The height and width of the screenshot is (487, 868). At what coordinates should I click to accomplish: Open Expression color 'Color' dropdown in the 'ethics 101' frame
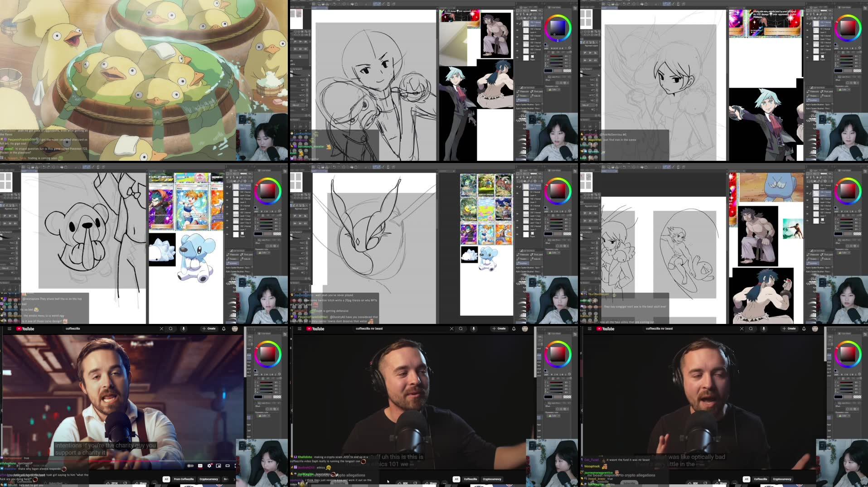[x=553, y=416]
